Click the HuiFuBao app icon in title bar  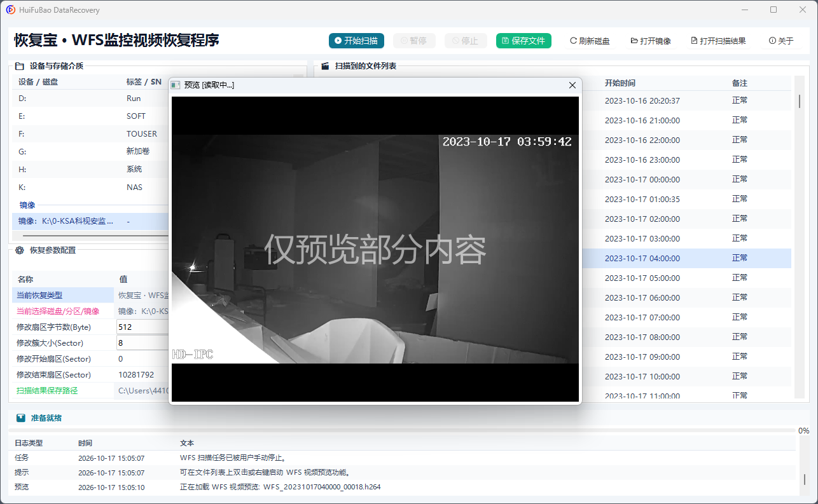click(x=11, y=10)
